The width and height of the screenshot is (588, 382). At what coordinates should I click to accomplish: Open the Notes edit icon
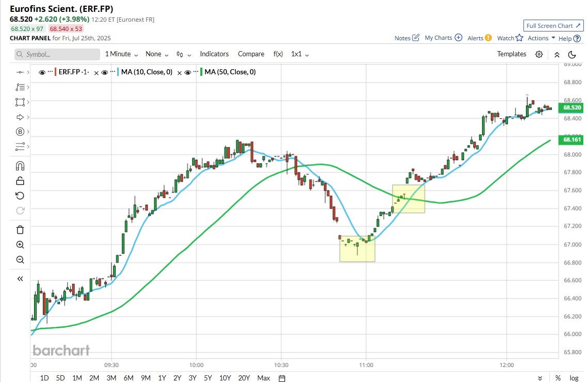pyautogui.click(x=416, y=38)
